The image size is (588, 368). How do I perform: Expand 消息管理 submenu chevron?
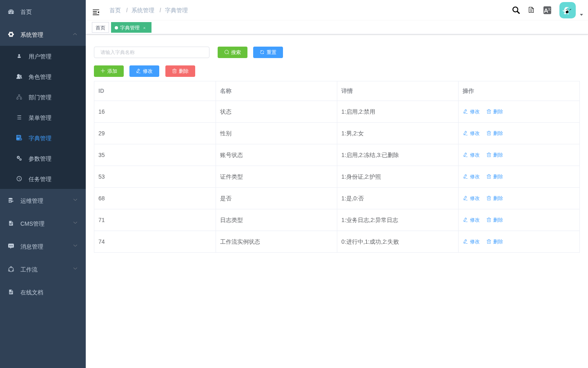tap(75, 246)
